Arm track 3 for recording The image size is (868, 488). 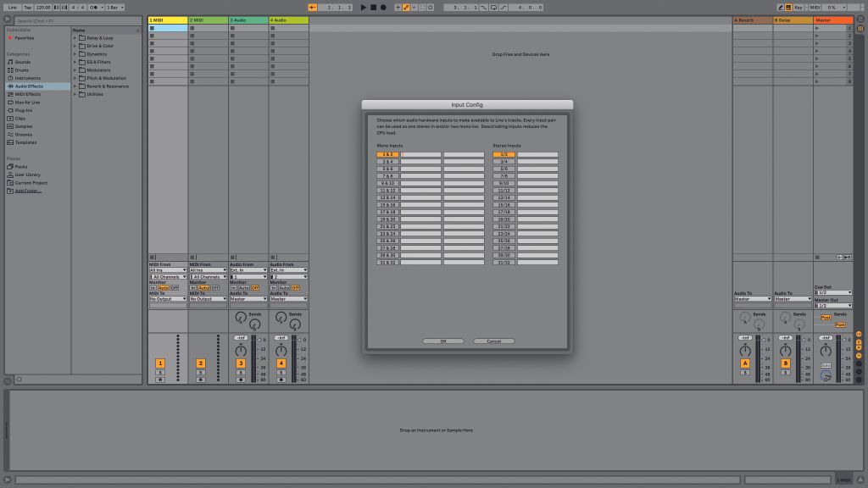point(241,380)
